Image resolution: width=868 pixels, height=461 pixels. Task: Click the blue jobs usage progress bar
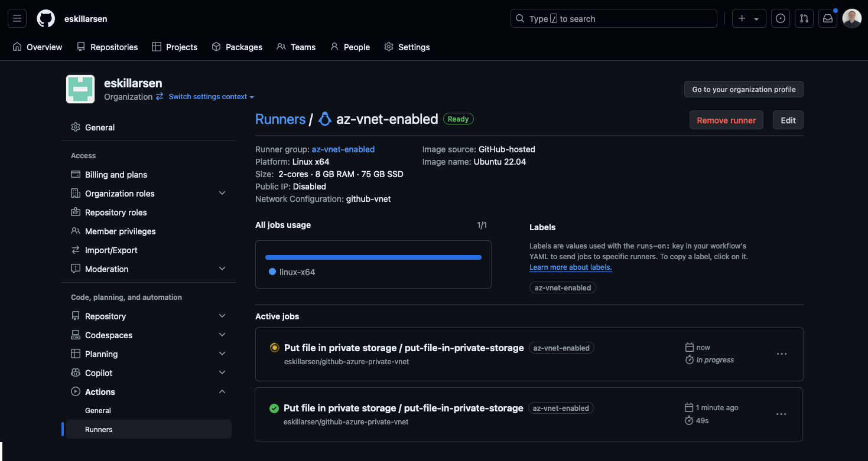[x=373, y=257]
